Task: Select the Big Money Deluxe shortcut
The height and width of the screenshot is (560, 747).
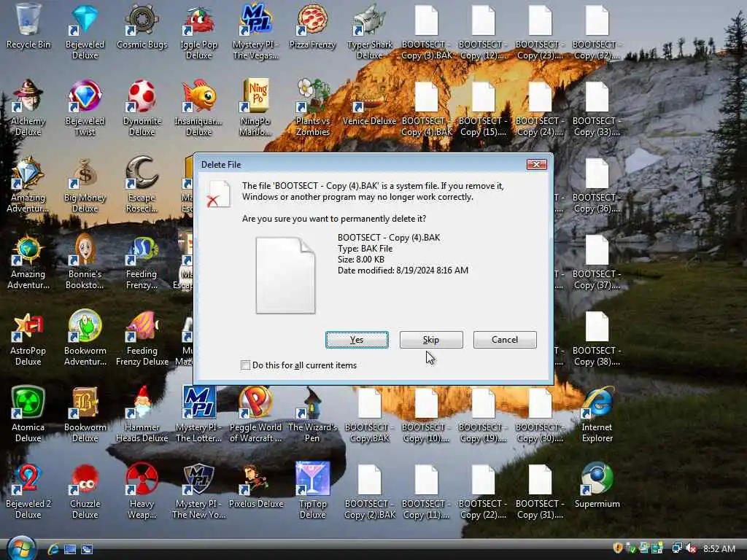Action: pos(85,184)
